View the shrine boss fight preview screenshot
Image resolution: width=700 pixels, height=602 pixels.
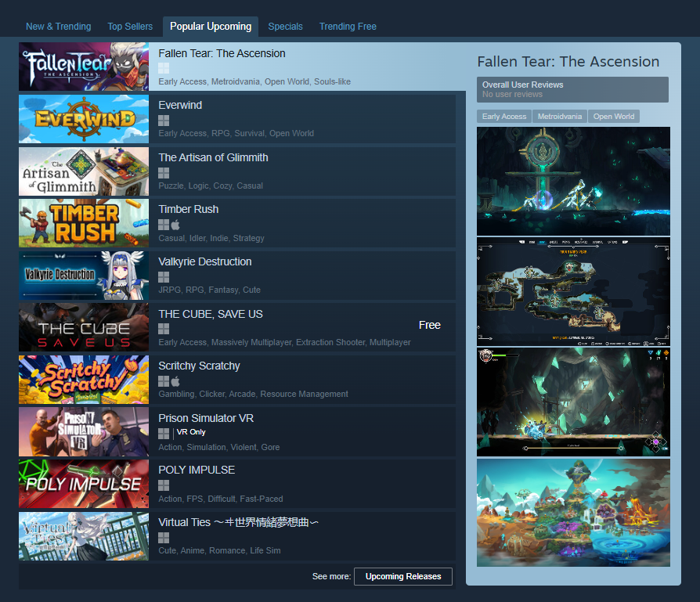pos(573,181)
